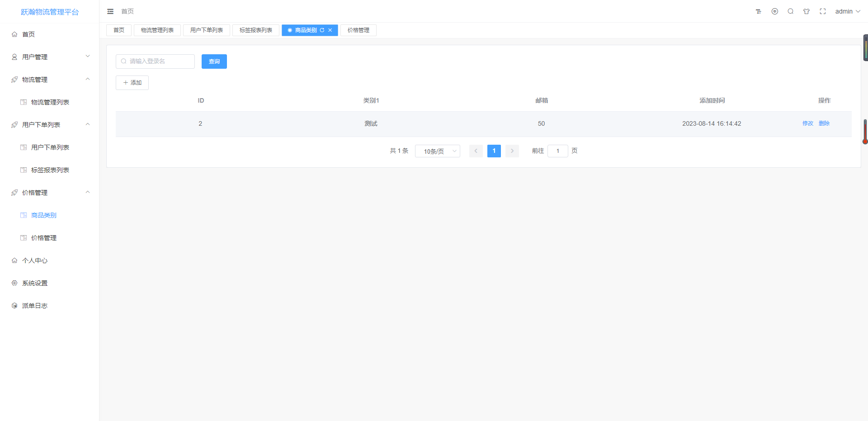Click the 跃瀚物流管理平台 logo title
The width and height of the screenshot is (868, 421).
pos(50,12)
